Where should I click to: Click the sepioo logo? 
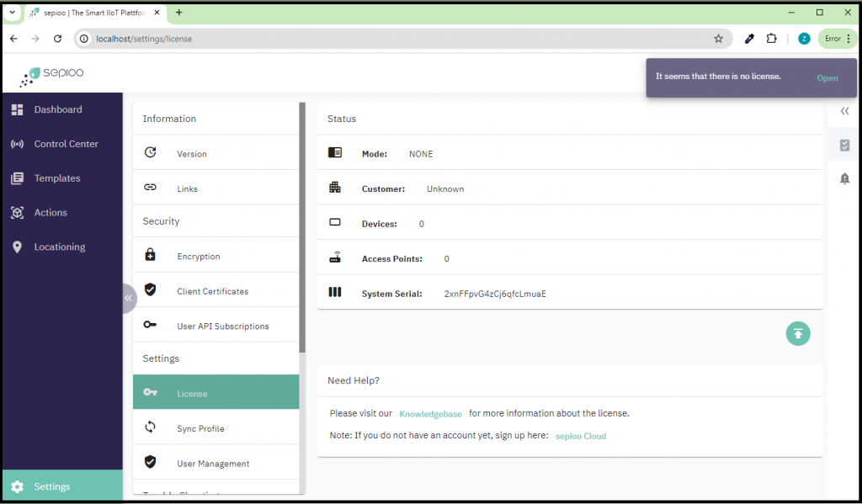pyautogui.click(x=52, y=76)
